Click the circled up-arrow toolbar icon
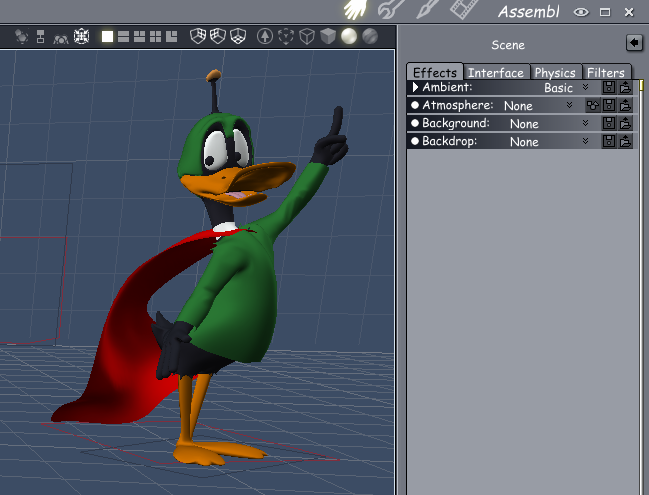The width and height of the screenshot is (649, 495). pyautogui.click(x=265, y=36)
